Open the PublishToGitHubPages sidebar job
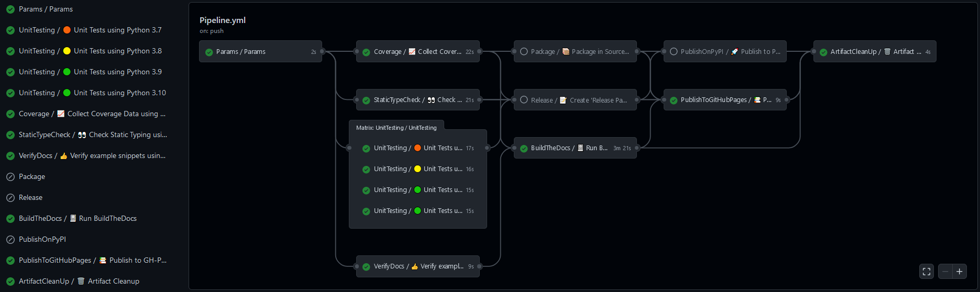This screenshot has width=980, height=292. click(92, 261)
